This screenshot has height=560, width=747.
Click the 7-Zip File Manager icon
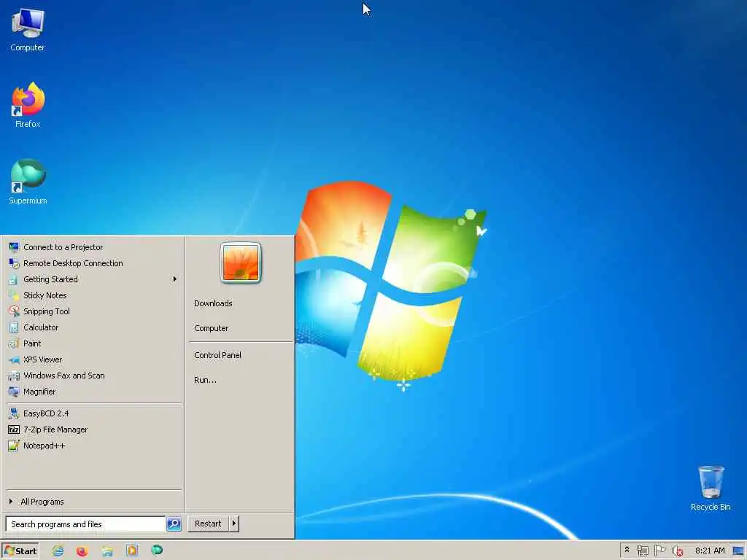click(13, 429)
